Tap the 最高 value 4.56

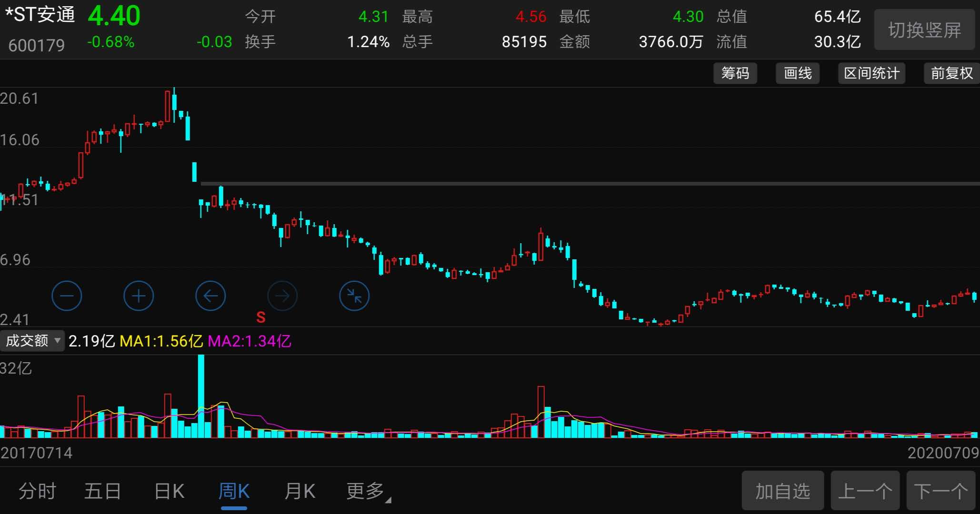click(531, 17)
